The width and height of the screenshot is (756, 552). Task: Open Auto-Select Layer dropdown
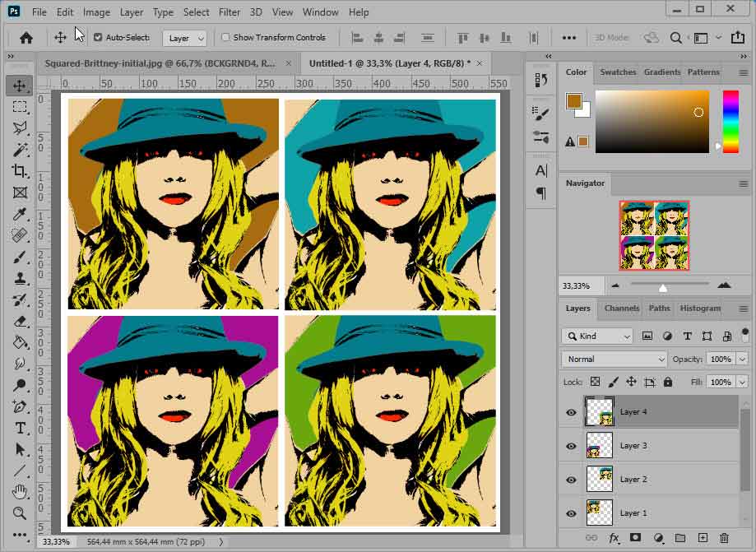point(185,38)
